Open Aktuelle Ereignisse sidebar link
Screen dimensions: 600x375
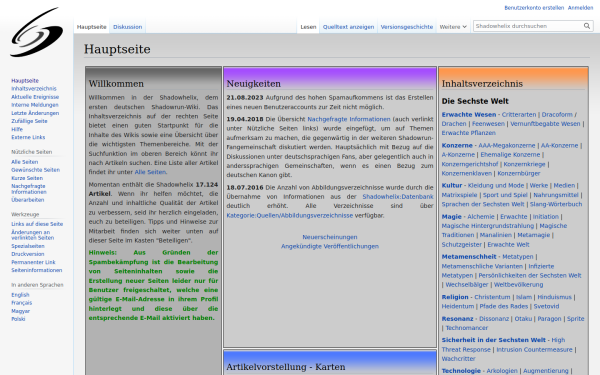point(35,97)
